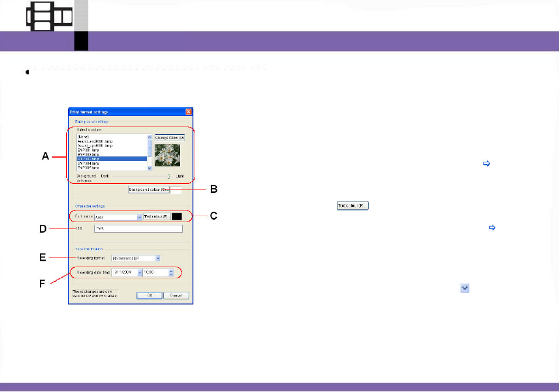Click the picture list scroll-up arrow
This screenshot has height=392, width=559.
tap(149, 137)
